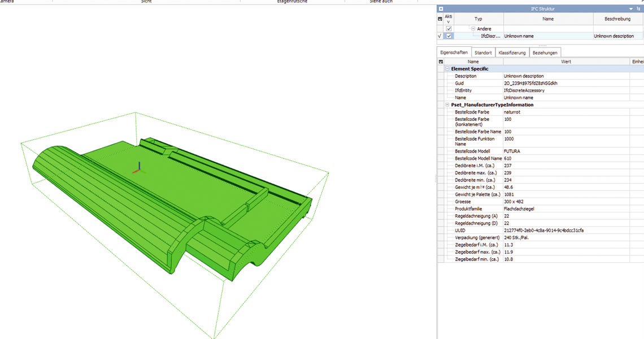644x339 pixels.
Task: Click the axis gizmo in 3D view
Action: pyautogui.click(x=139, y=168)
